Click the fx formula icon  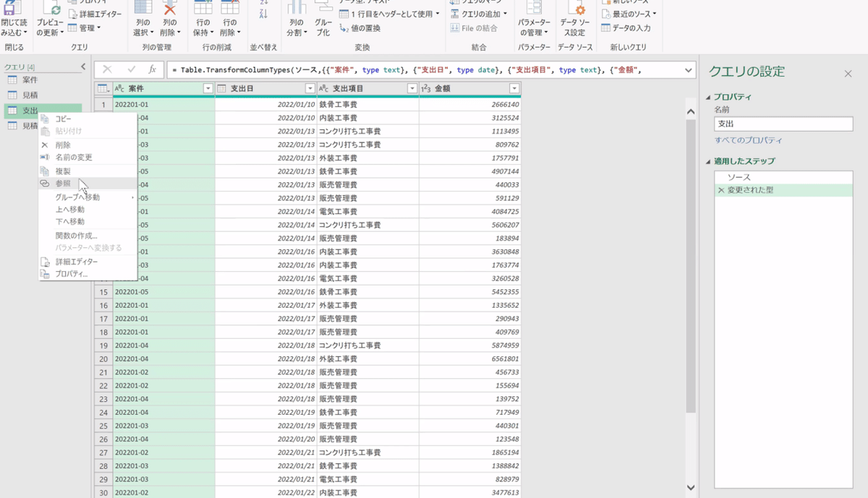(x=153, y=69)
